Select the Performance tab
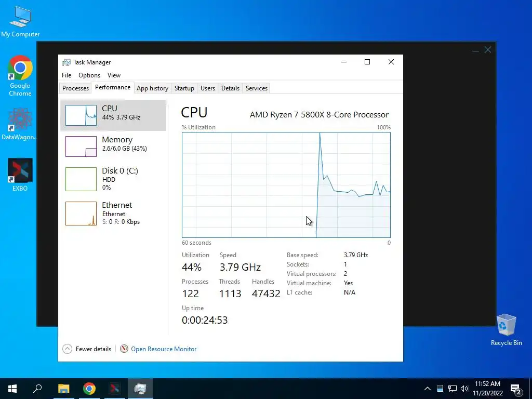532x399 pixels. [x=113, y=87]
